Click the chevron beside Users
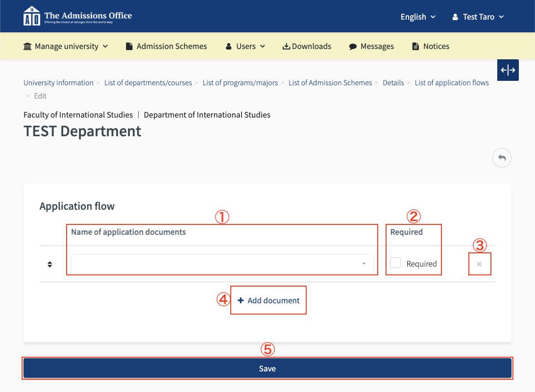Screen dimensions: 535x392 click(263, 46)
